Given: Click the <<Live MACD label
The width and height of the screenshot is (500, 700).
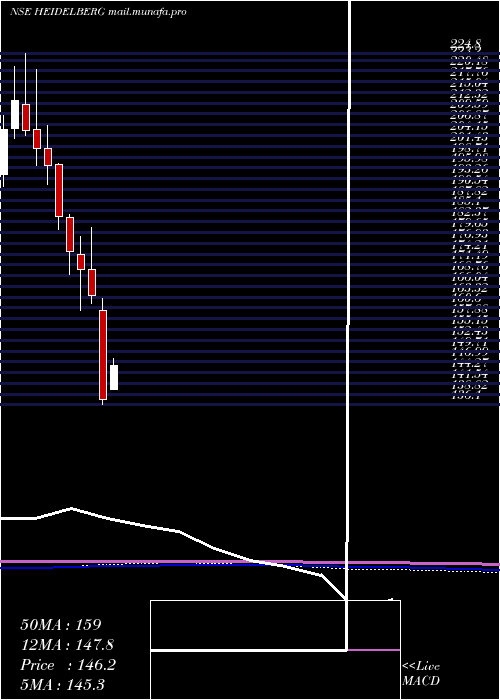Looking at the screenshot, I should pos(421,674).
